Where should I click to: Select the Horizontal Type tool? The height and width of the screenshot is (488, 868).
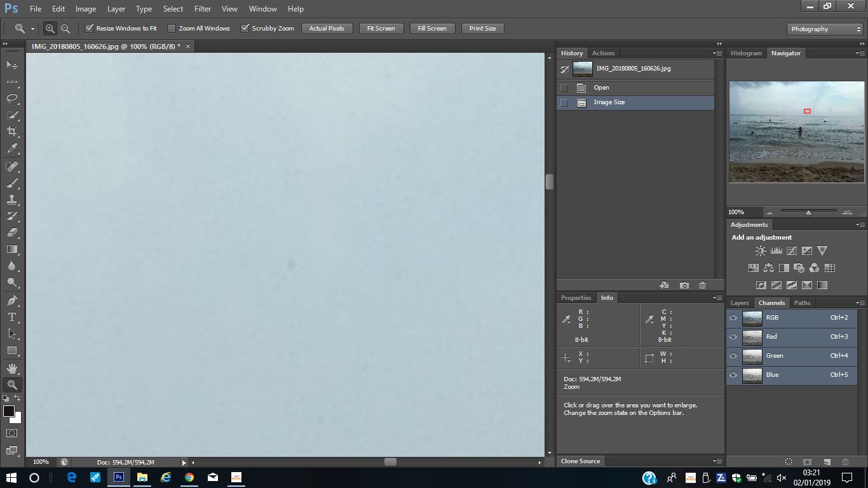click(11, 316)
